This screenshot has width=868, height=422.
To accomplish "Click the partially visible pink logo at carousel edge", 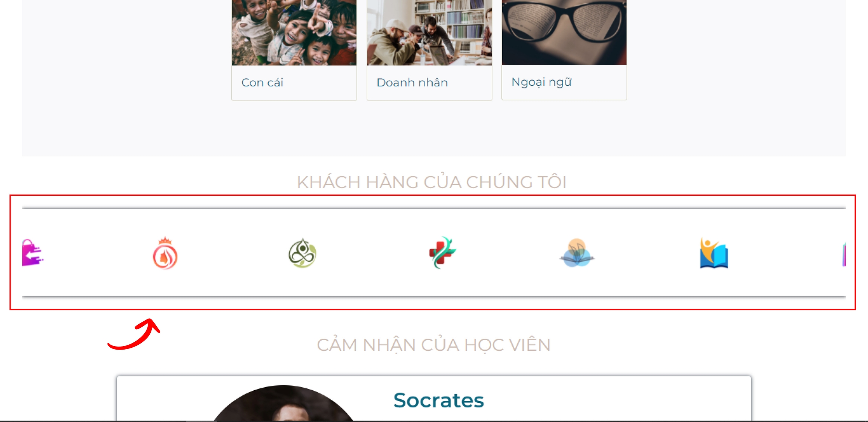I will [844, 254].
